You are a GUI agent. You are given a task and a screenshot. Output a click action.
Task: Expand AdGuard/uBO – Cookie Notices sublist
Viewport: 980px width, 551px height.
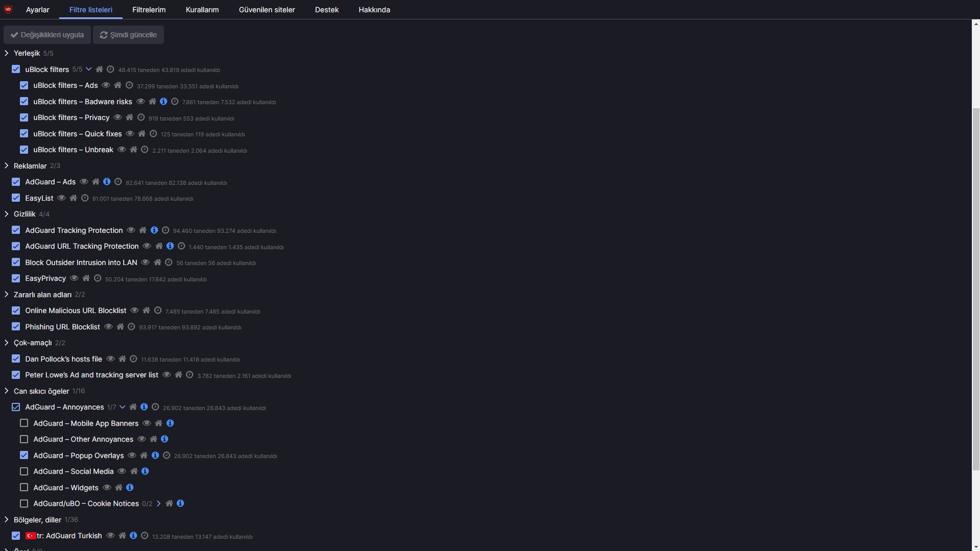[x=159, y=504]
